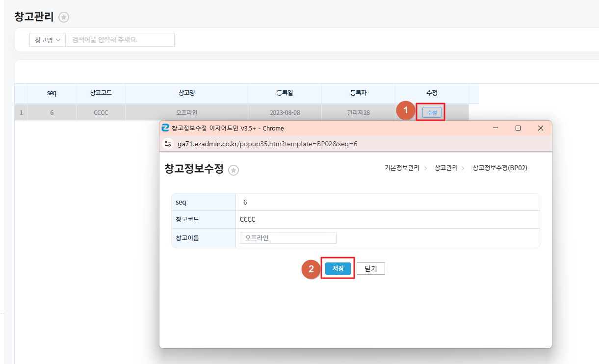The width and height of the screenshot is (599, 364).
Task: Click the ezadmin logo in popup title bar
Action: (x=165, y=128)
